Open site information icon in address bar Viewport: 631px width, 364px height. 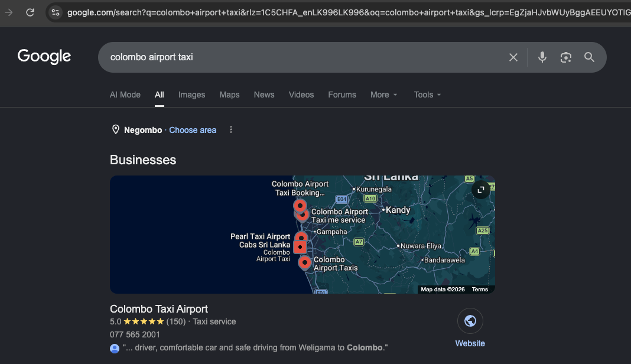tap(56, 12)
